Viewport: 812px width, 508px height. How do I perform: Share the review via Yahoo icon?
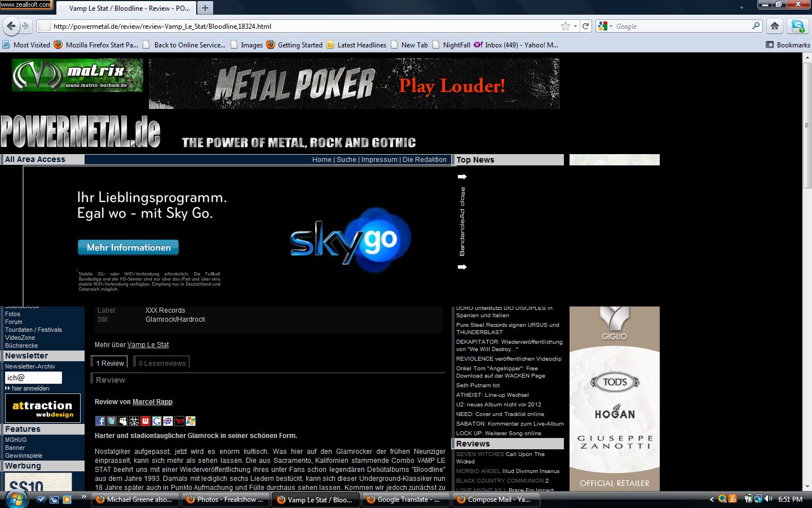click(179, 421)
